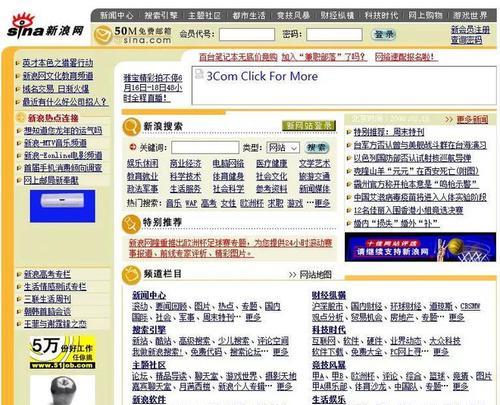Open the 新闻媒体 category link
Image resolution: width=500 pixels, height=405 pixels.
pos(314,189)
